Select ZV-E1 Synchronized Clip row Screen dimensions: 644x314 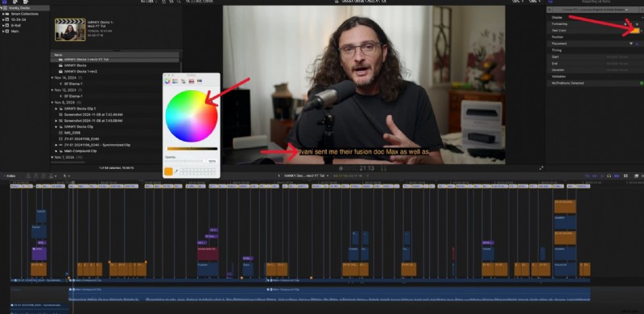(97, 145)
